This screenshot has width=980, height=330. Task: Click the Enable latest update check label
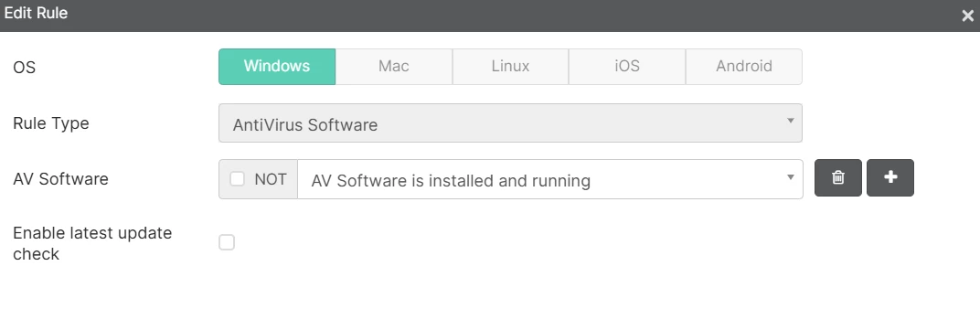click(92, 243)
